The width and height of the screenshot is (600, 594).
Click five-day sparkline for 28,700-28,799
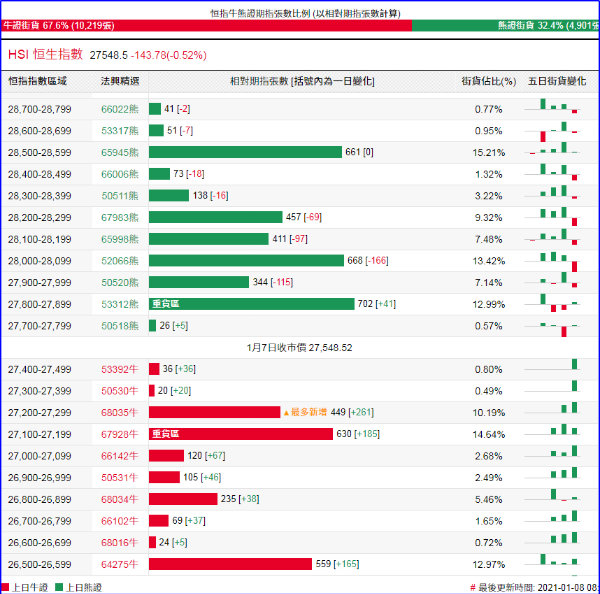tap(552, 106)
